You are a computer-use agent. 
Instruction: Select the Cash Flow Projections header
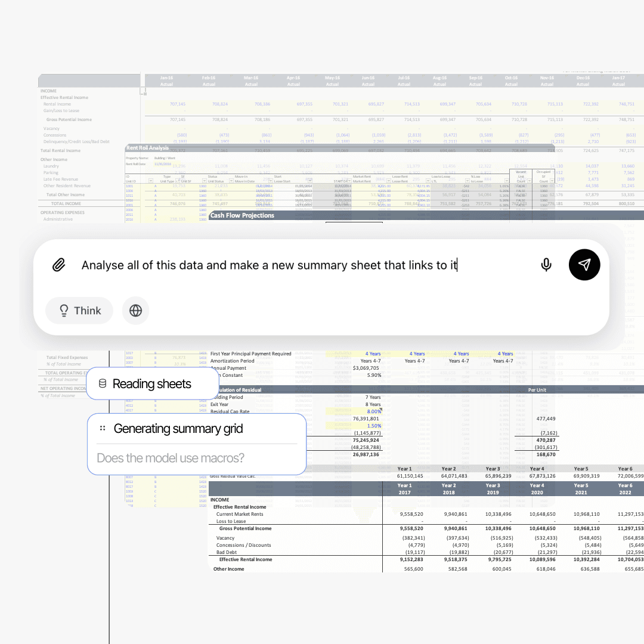pos(242,215)
